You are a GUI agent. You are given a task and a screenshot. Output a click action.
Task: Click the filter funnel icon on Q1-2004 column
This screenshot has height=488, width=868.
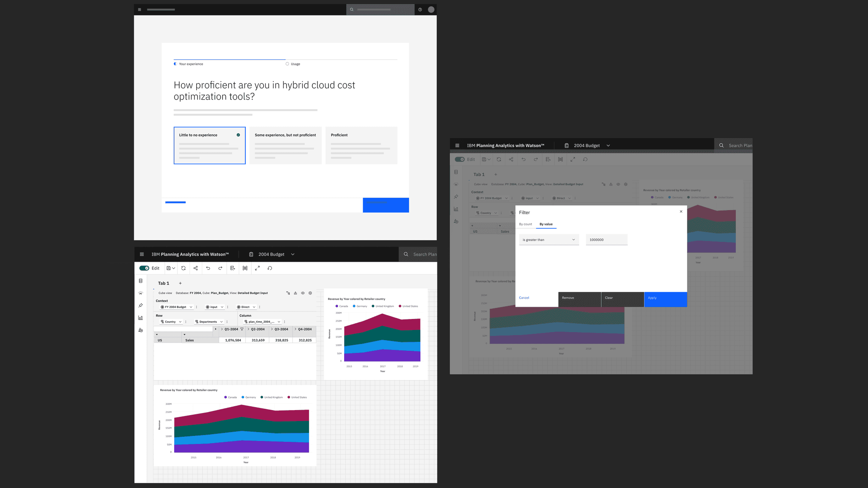coord(242,329)
